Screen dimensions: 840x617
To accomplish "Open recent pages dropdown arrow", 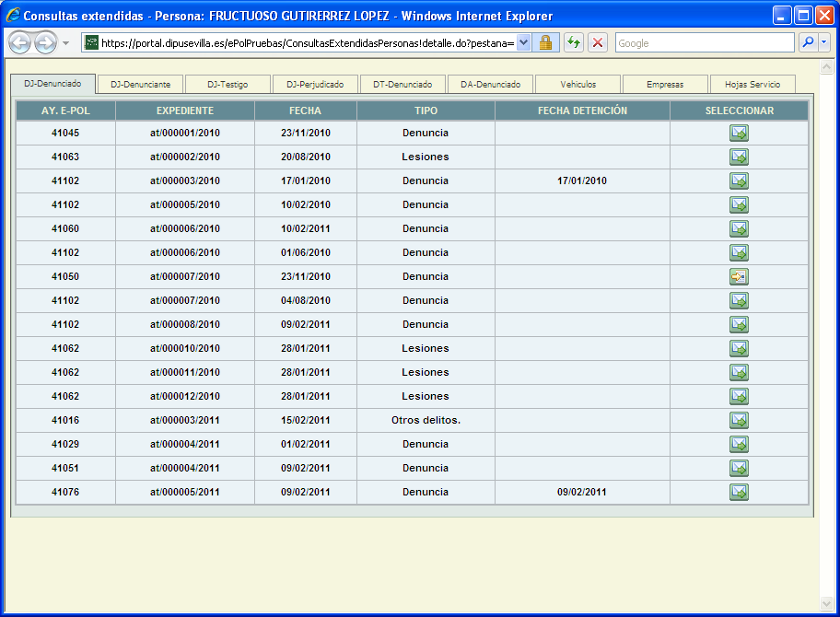I will click(x=66, y=43).
